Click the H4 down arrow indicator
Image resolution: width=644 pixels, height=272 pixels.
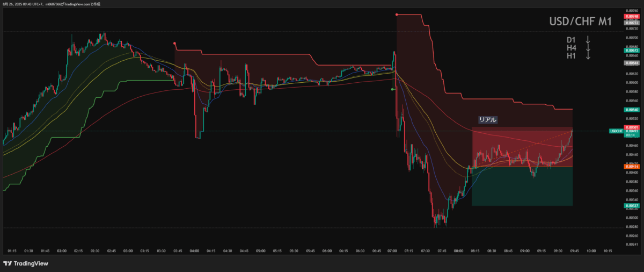point(588,48)
